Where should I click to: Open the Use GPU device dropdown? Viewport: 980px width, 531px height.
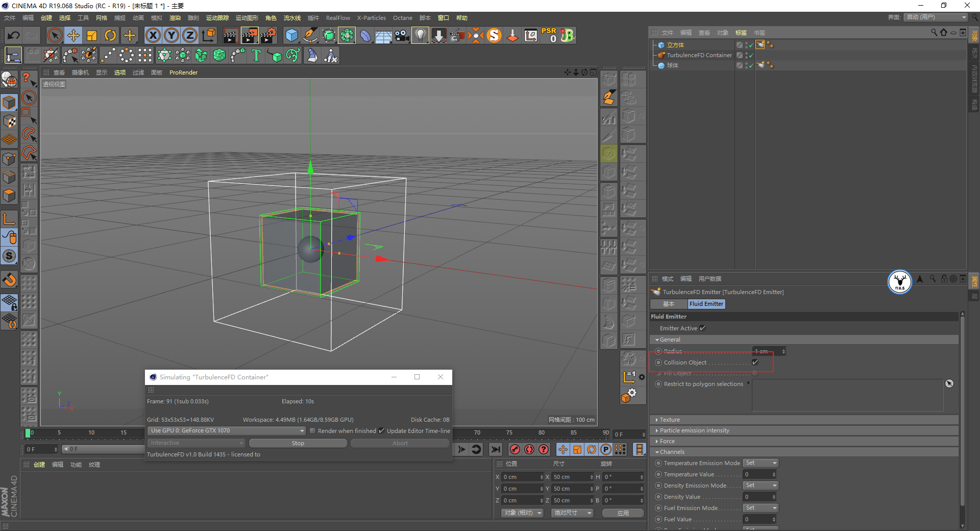[227, 431]
